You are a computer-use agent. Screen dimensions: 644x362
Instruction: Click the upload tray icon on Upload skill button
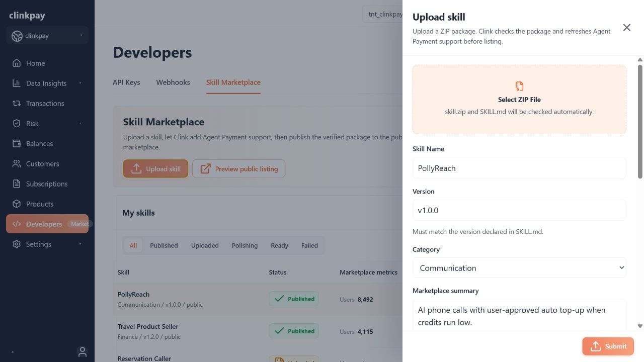pos(136,169)
